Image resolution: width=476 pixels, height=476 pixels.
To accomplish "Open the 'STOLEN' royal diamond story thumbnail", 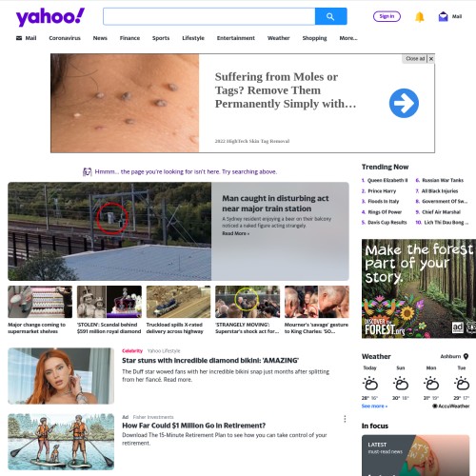I will pos(109,302).
